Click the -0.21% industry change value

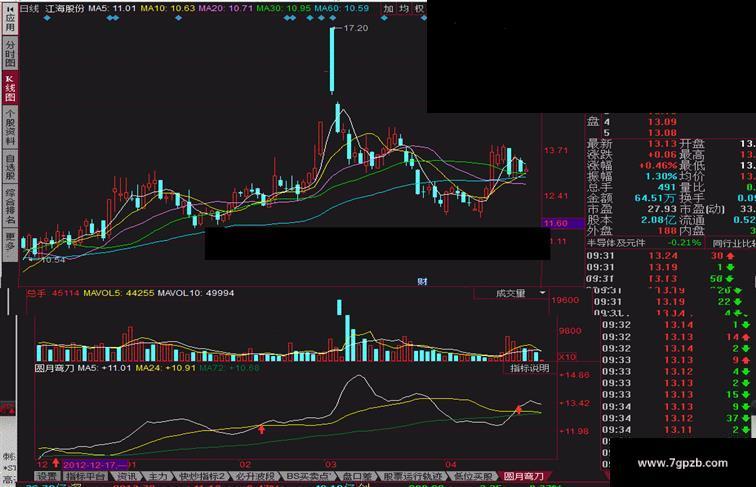pos(686,243)
